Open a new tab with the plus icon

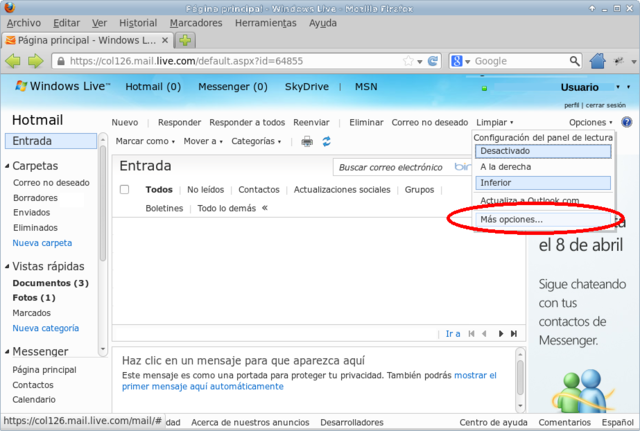pos(185,40)
